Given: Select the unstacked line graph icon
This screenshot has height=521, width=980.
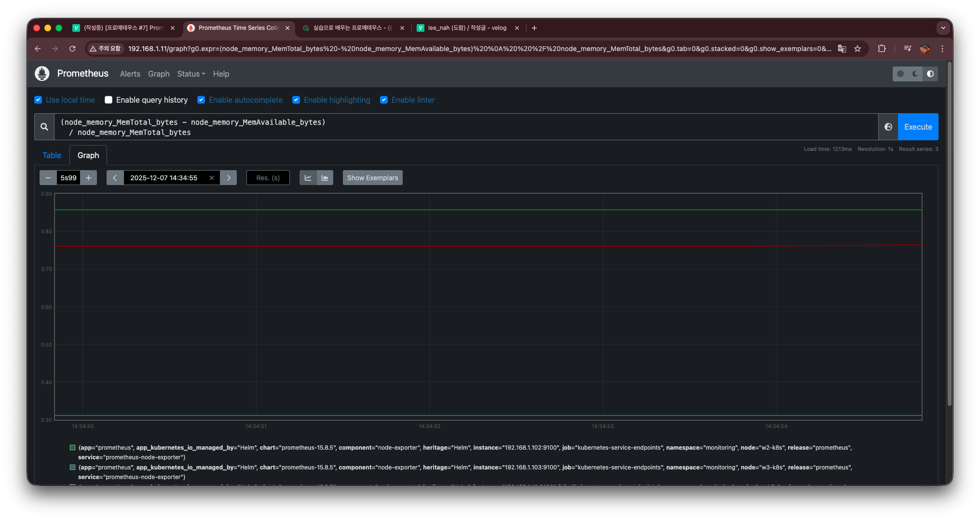Looking at the screenshot, I should point(308,178).
